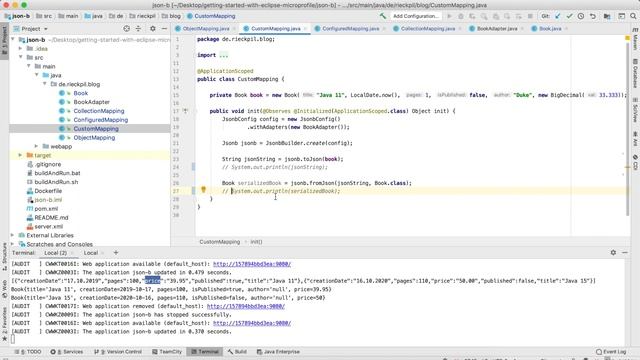Expand the folded import block

click(x=224, y=55)
